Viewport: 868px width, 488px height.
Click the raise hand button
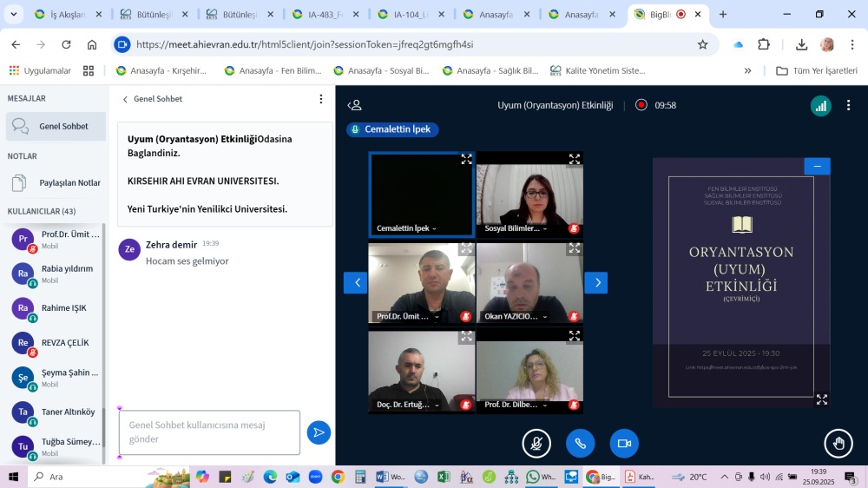point(838,444)
